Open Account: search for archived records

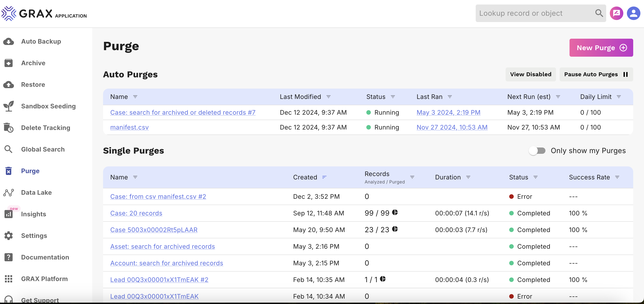(x=167, y=263)
